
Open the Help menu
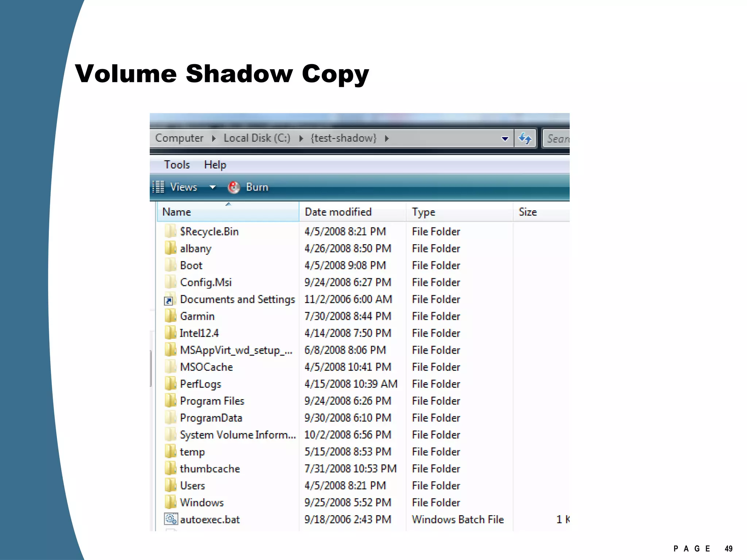pyautogui.click(x=215, y=165)
